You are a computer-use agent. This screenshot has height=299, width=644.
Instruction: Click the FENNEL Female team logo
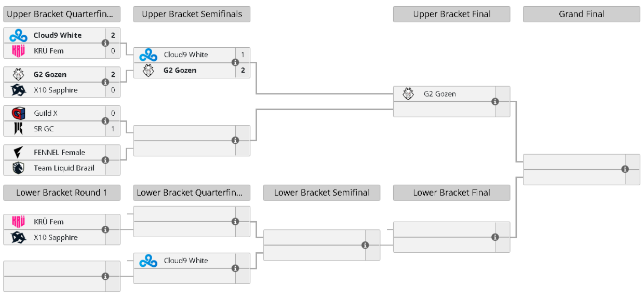(19, 152)
